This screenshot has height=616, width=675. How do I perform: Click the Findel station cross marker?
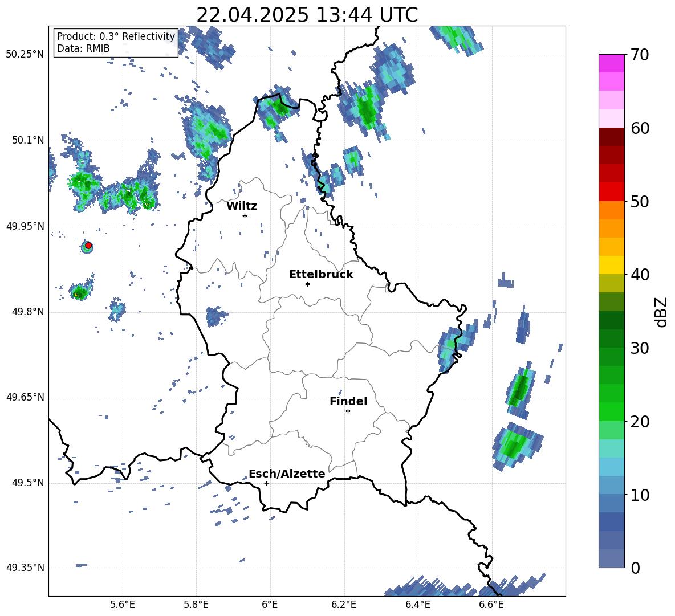[348, 411]
